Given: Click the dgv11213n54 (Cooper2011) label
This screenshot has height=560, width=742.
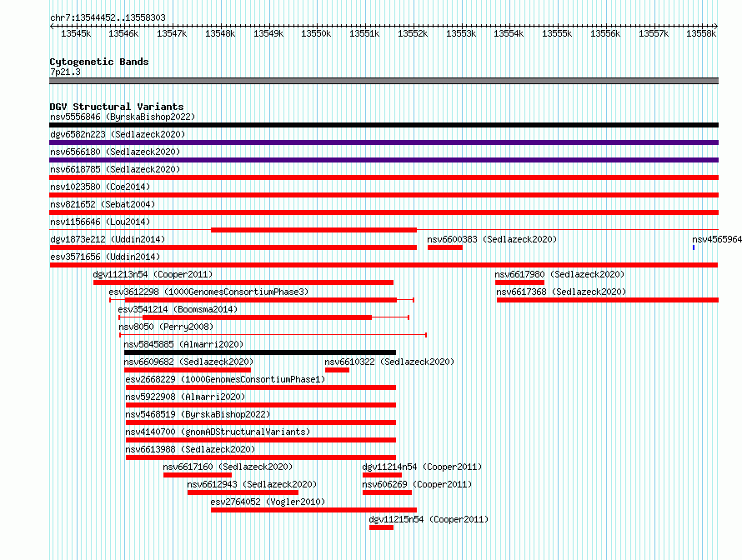Looking at the screenshot, I should tap(153, 274).
